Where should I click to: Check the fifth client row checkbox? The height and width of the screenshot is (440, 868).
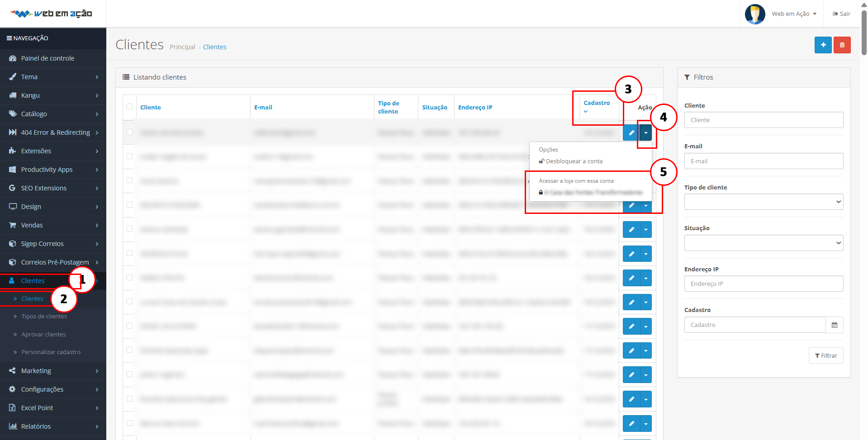click(x=130, y=229)
